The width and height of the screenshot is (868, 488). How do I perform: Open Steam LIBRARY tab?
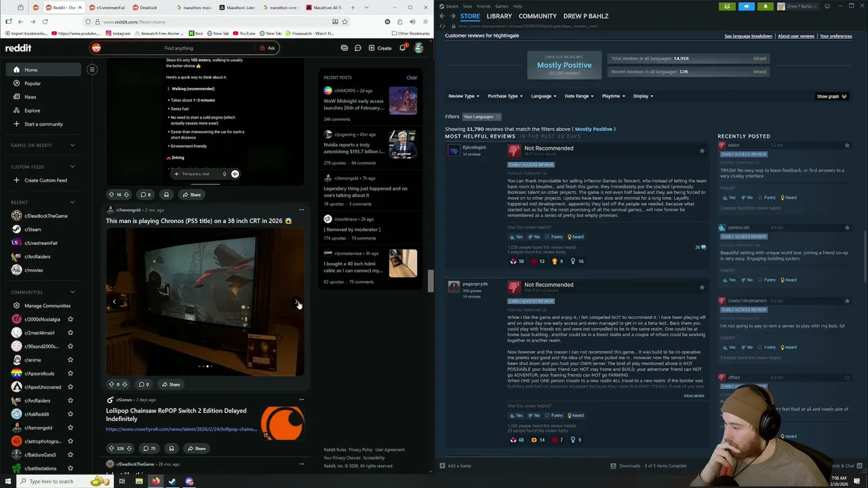[499, 16]
